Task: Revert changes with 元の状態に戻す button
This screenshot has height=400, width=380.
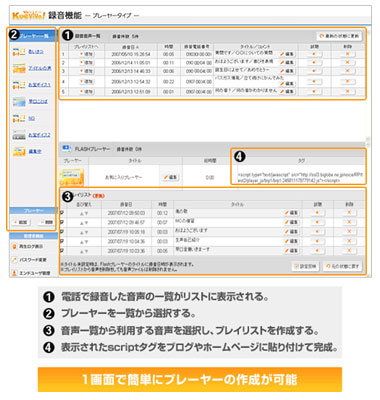Action: (x=343, y=266)
